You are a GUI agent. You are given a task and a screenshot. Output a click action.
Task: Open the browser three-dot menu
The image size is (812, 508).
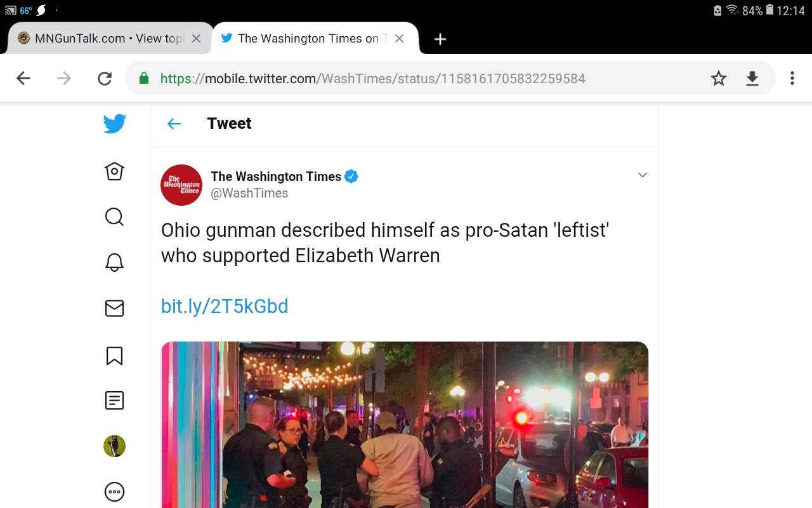[792, 79]
